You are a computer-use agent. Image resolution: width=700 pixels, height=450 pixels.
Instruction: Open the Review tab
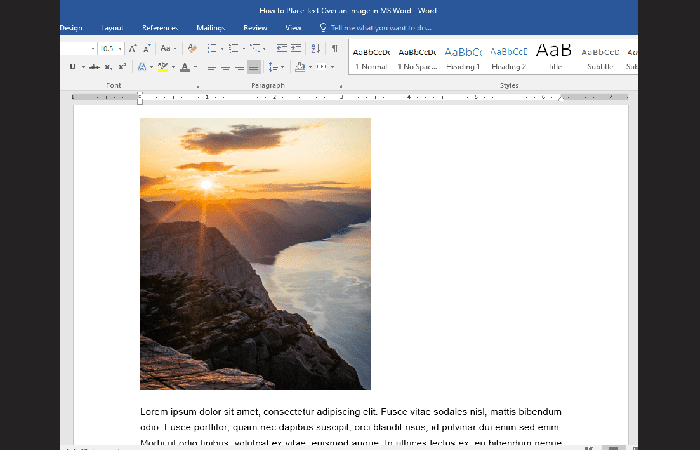[x=255, y=28]
